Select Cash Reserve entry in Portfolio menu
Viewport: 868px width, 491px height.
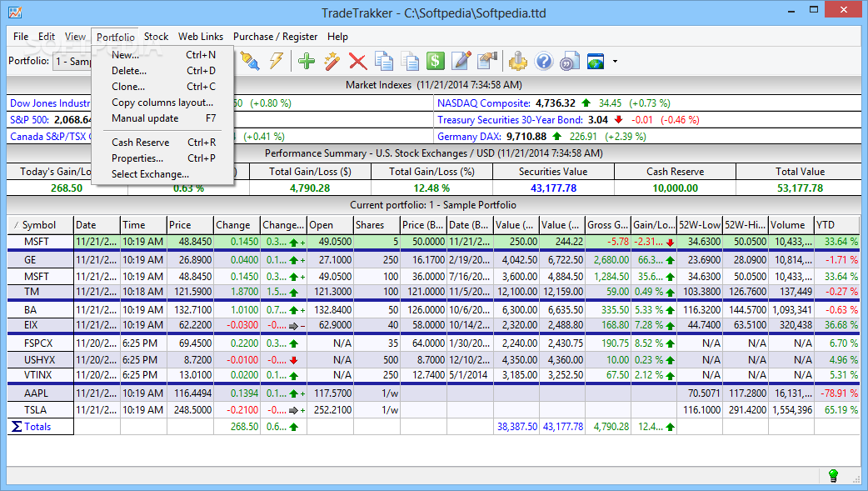tap(162, 143)
